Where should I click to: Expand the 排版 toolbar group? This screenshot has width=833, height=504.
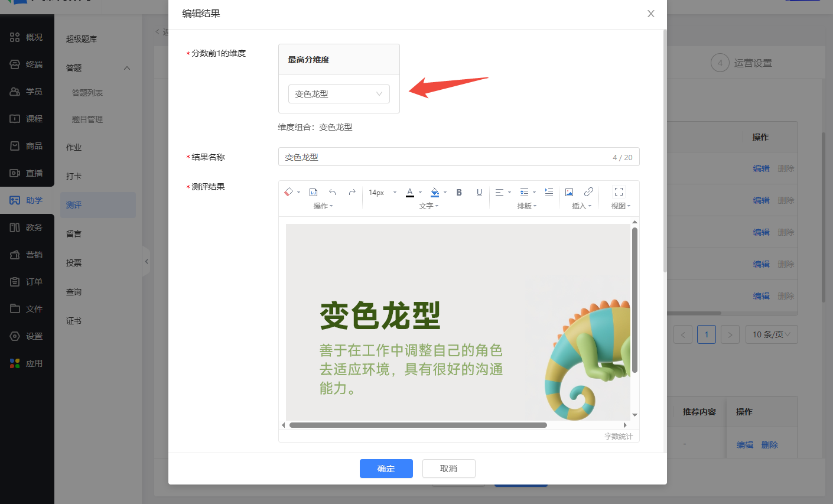click(x=527, y=206)
